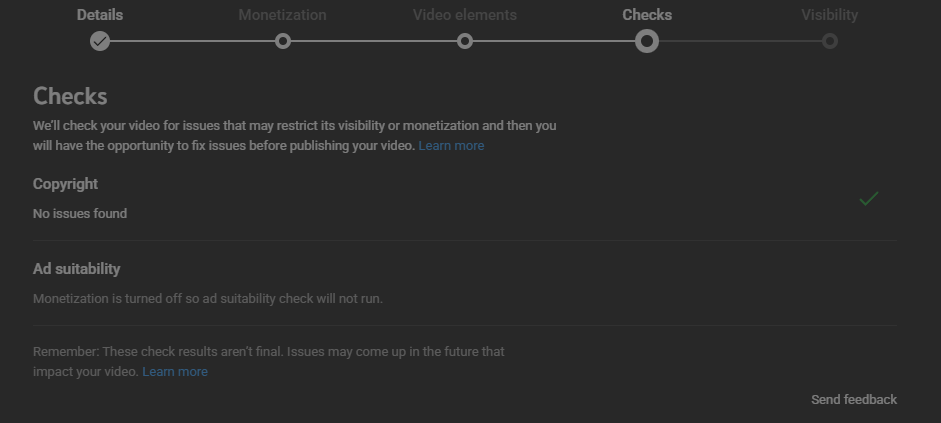The image size is (941, 423).
Task: Click the 'We'll check your video' description
Action: tap(295, 136)
